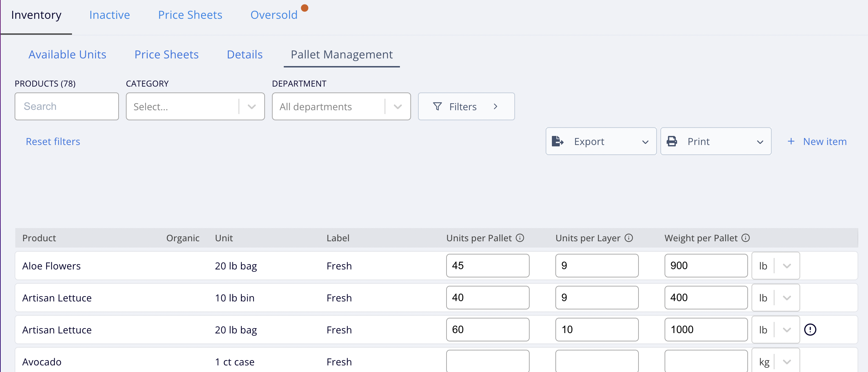Edit Weight per Pallet 1000 field
868x372 pixels.
click(x=706, y=330)
